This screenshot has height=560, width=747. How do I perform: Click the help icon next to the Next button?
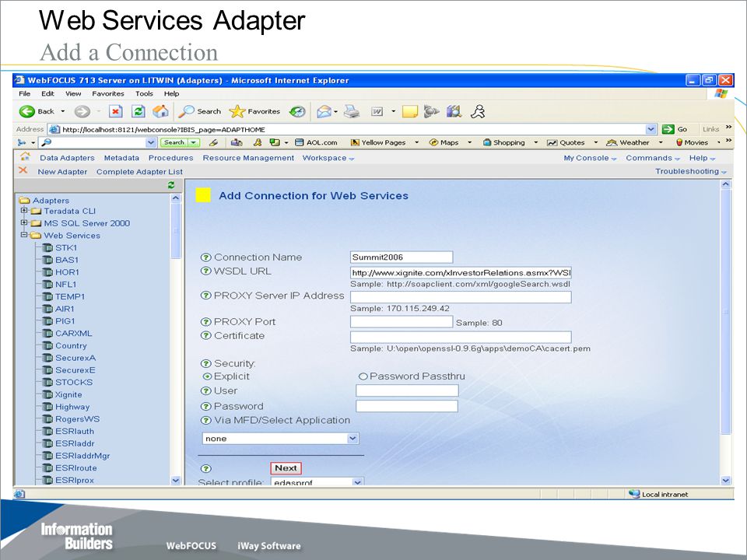tap(205, 468)
